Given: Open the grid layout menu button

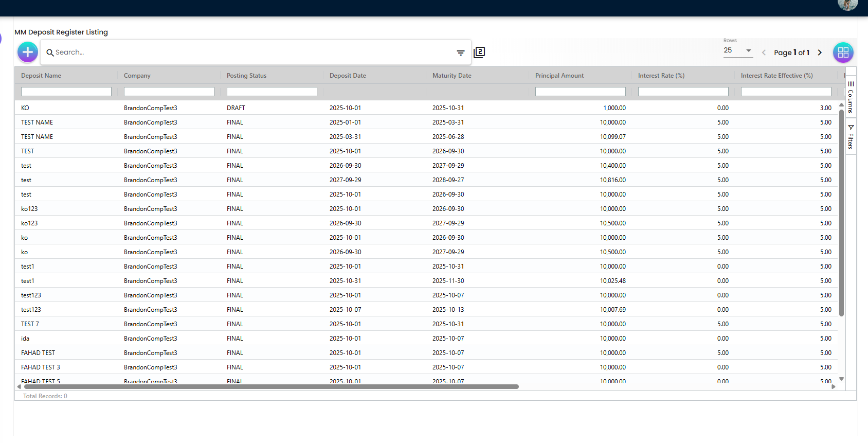Looking at the screenshot, I should tap(843, 52).
